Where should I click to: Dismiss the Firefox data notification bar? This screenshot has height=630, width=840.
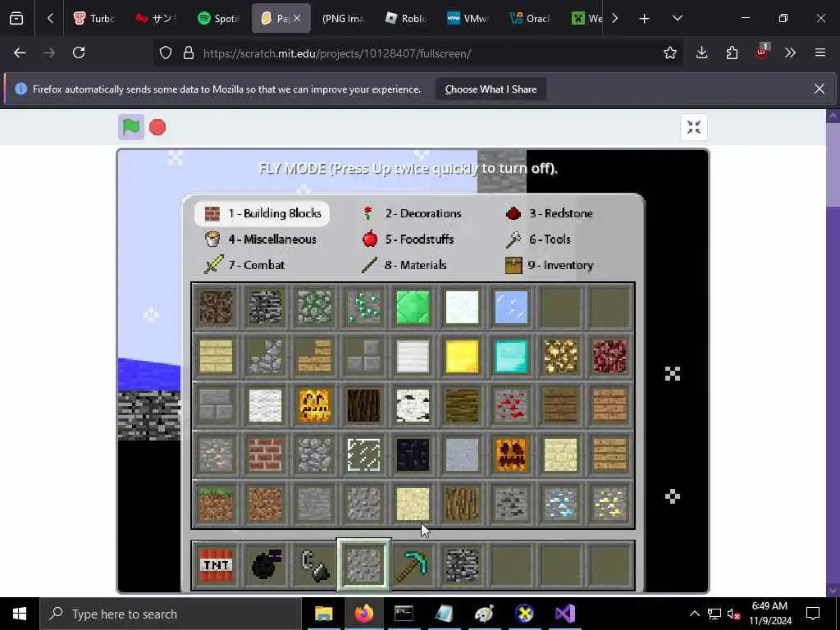[x=819, y=89]
